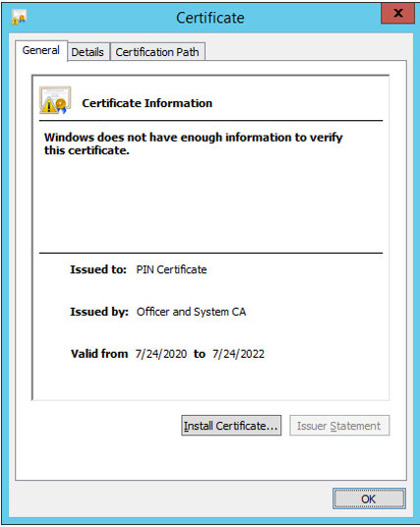The width and height of the screenshot is (420, 527).
Task: Click the verification warning message text
Action: tap(194, 144)
